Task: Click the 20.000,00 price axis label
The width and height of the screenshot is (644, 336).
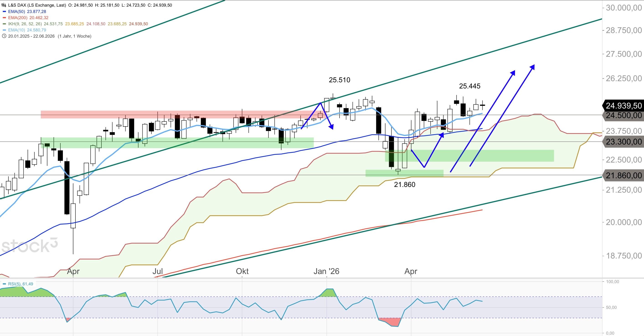Action: (x=623, y=222)
